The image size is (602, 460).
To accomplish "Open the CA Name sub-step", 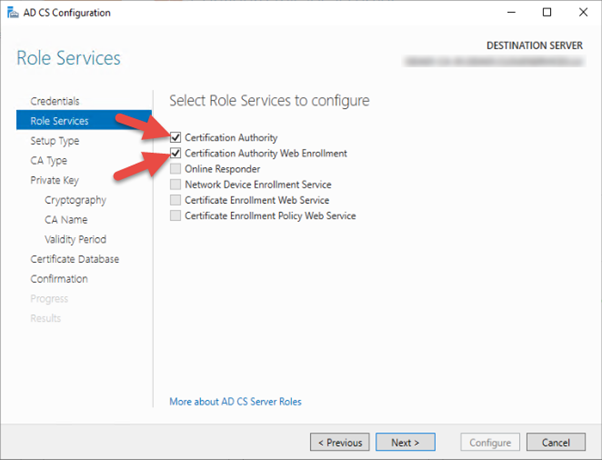I will [x=66, y=220].
